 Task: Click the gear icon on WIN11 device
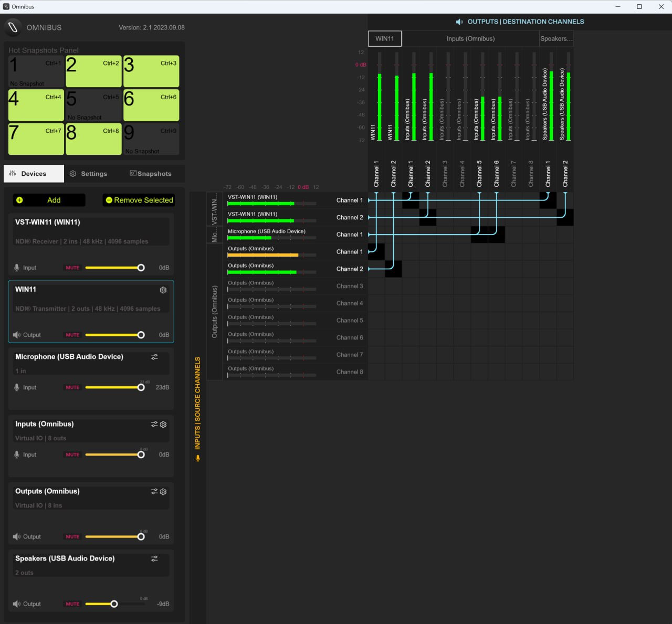(x=163, y=290)
